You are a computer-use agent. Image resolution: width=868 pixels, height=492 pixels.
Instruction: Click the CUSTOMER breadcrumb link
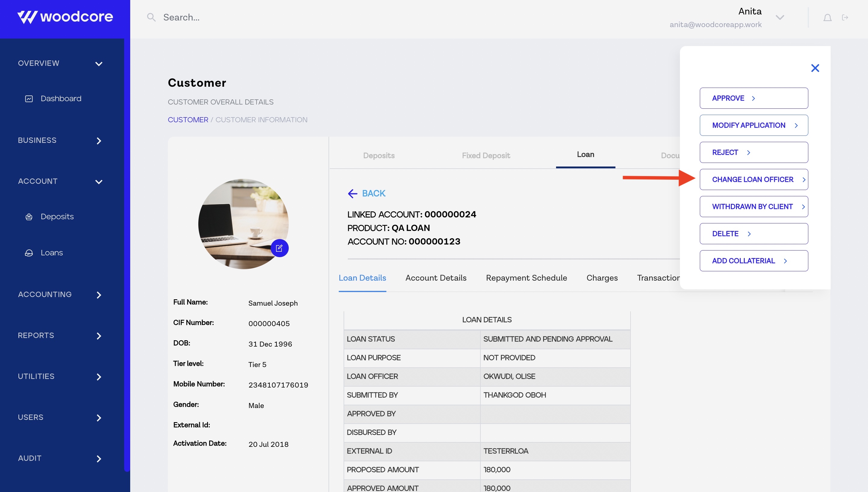tap(188, 120)
